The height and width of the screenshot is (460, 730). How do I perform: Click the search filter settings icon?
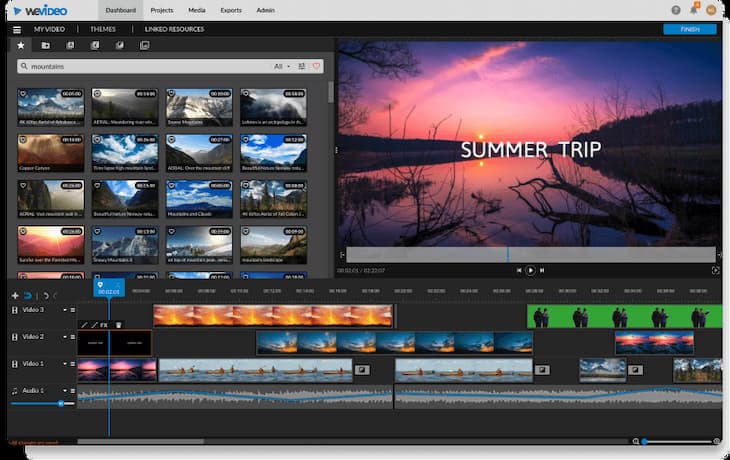[x=302, y=66]
